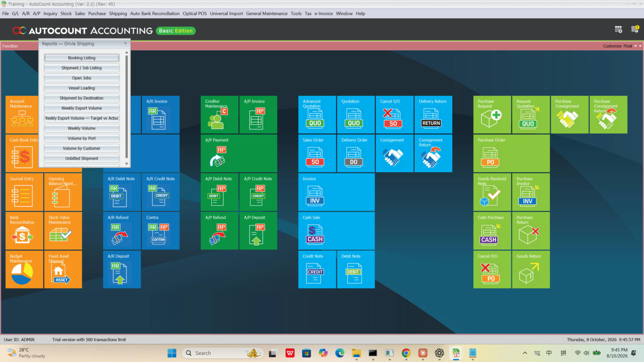
Task: Open the Auto Bank Reconciliation menu
Action: tap(155, 14)
